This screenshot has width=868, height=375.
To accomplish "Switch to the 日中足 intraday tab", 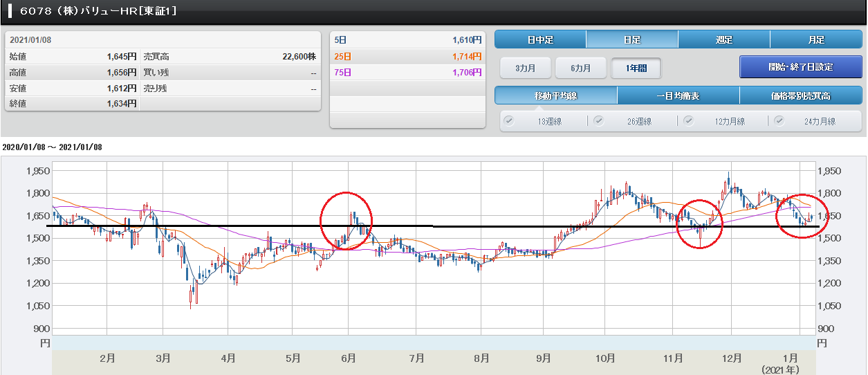I will [540, 39].
